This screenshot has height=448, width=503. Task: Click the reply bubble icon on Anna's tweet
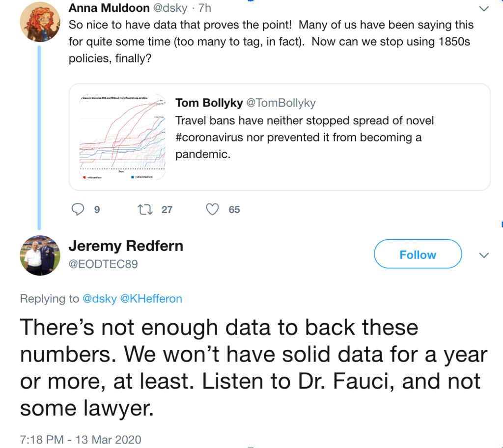coord(79,209)
